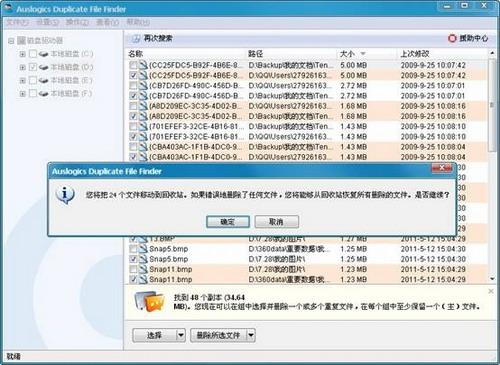500x365 pixels.
Task: Tick checkbox of CC25FDC5 file in D:\Backup
Action: [133, 65]
